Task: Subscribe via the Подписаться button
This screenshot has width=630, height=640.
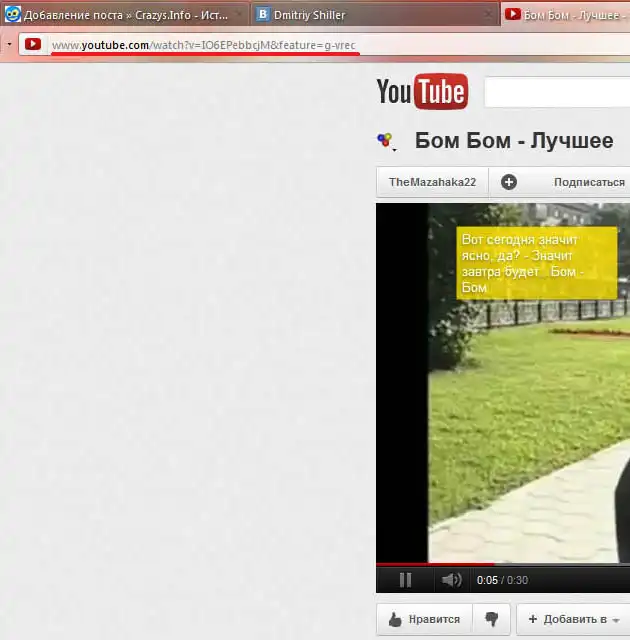Action: click(x=588, y=182)
